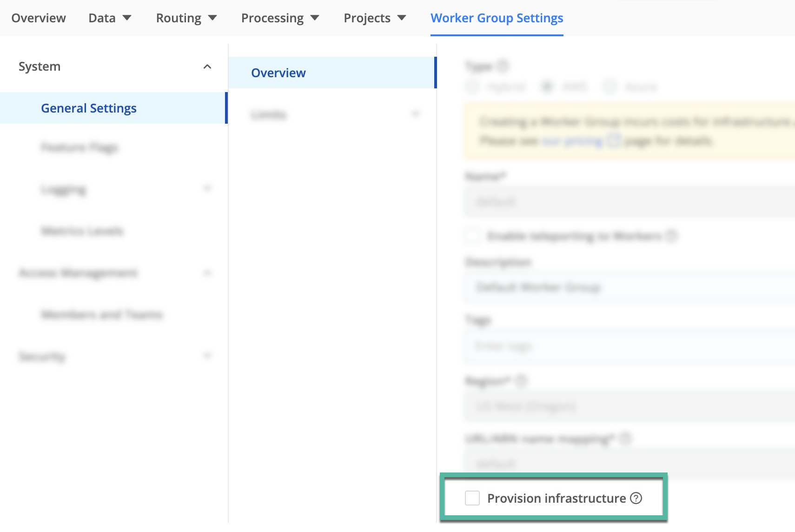Select General Settings in the sidebar

coord(89,108)
